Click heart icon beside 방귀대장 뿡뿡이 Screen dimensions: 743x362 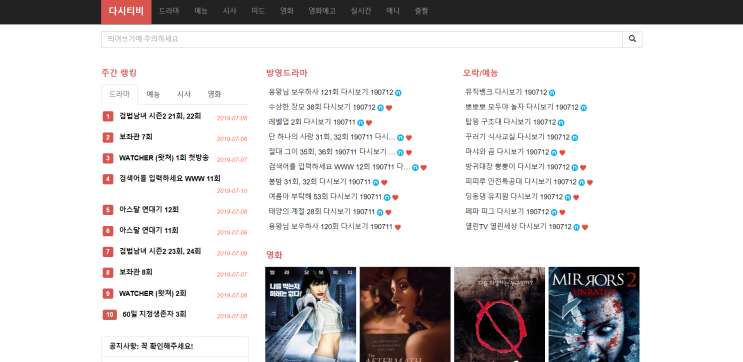tap(583, 168)
